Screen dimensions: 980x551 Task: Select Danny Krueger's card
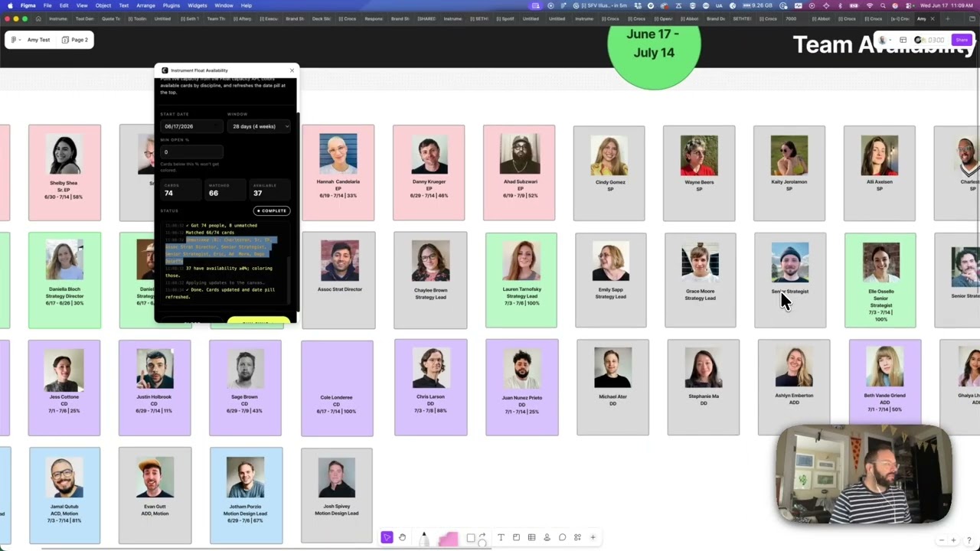[x=429, y=174]
